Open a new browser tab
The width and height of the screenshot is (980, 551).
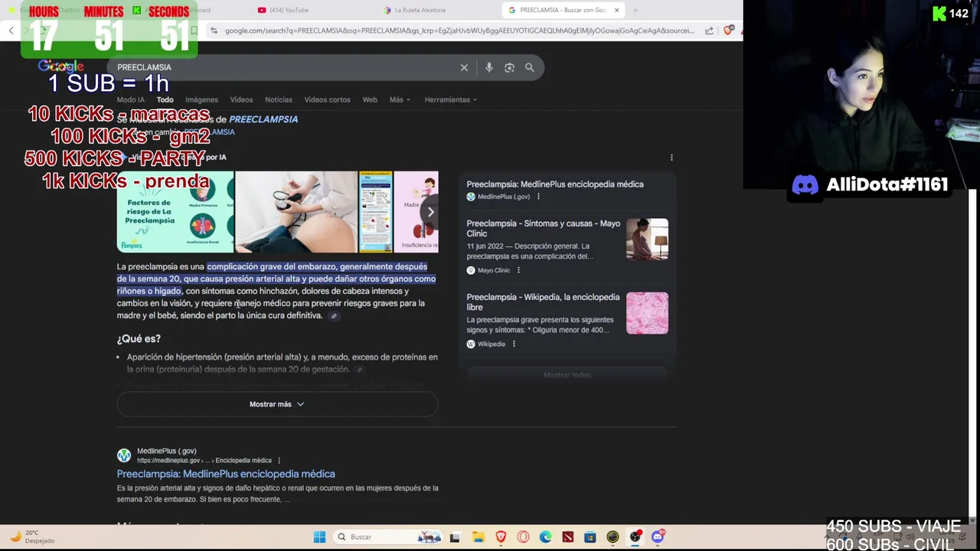(x=635, y=10)
